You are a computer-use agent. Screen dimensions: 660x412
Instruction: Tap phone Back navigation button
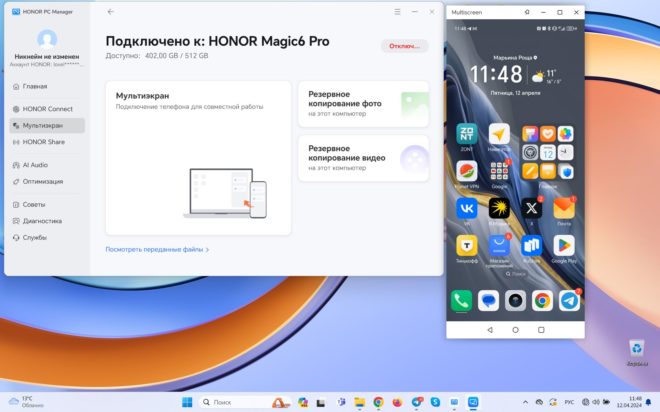coord(490,330)
